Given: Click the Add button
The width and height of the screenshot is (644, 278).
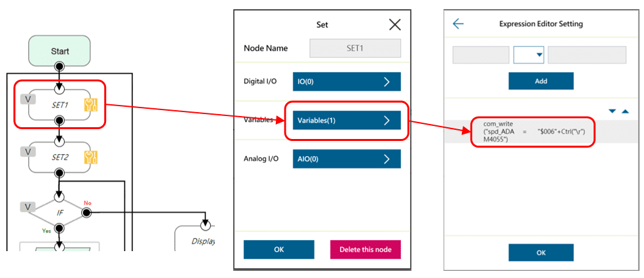Looking at the screenshot, I should 541,81.
